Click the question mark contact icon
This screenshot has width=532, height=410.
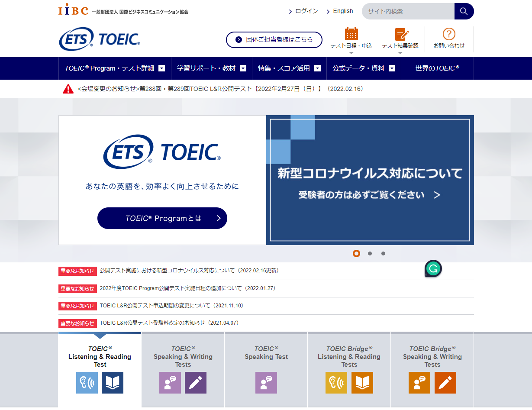coord(449,34)
